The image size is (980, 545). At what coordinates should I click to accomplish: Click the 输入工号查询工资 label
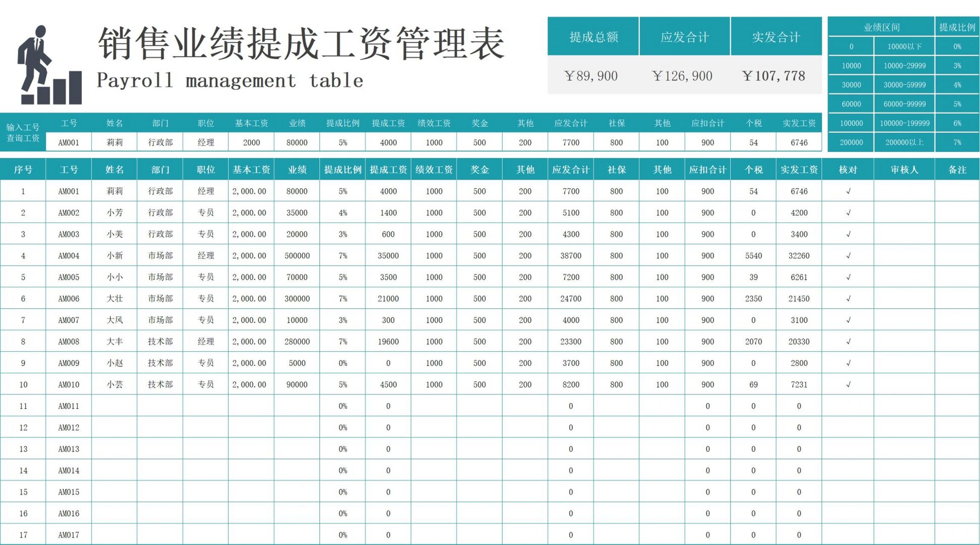[23, 132]
